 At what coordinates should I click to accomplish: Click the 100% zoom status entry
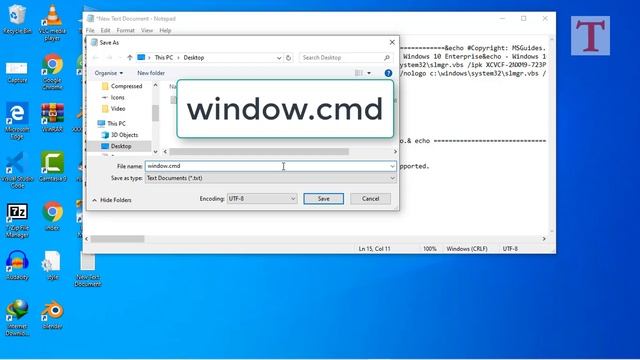tap(429, 249)
